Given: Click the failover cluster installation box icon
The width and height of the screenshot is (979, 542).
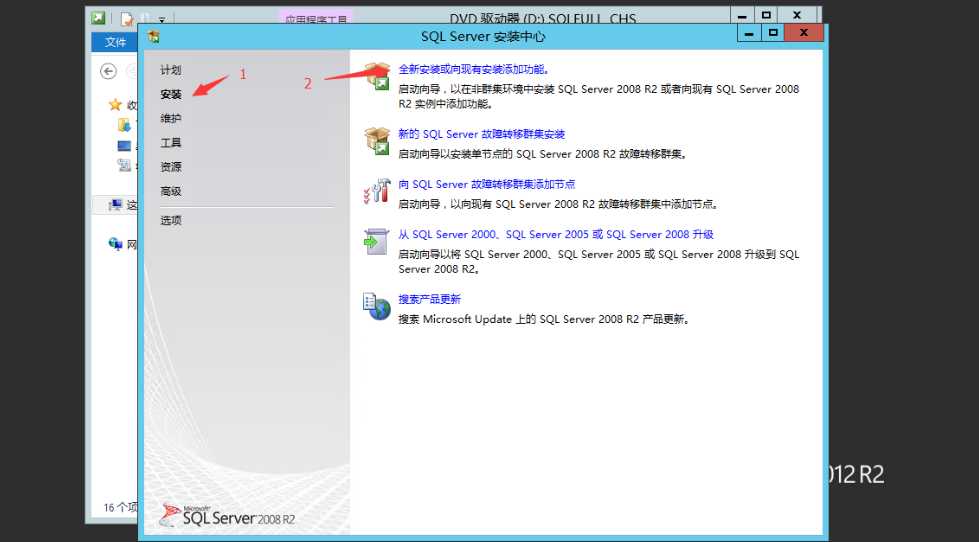Looking at the screenshot, I should click(377, 141).
